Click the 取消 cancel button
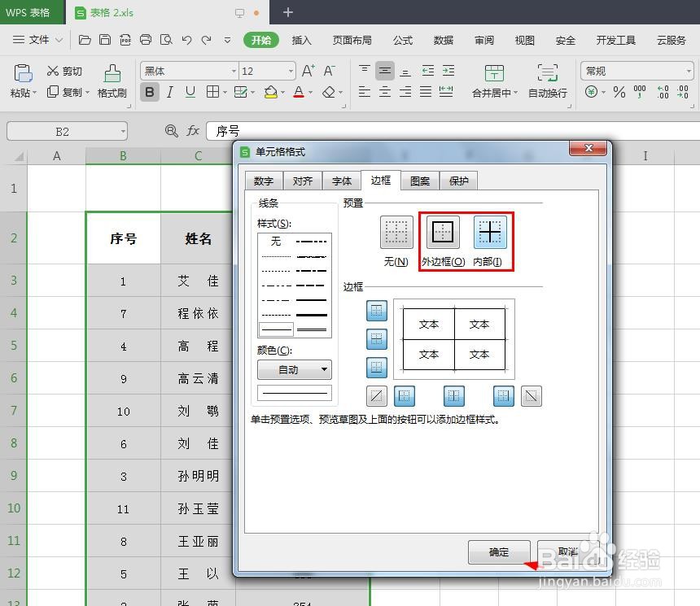The image size is (700, 606). pos(566,552)
